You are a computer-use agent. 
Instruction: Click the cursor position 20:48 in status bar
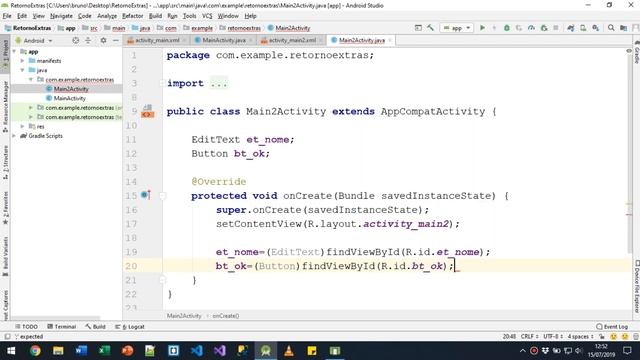(x=509, y=336)
